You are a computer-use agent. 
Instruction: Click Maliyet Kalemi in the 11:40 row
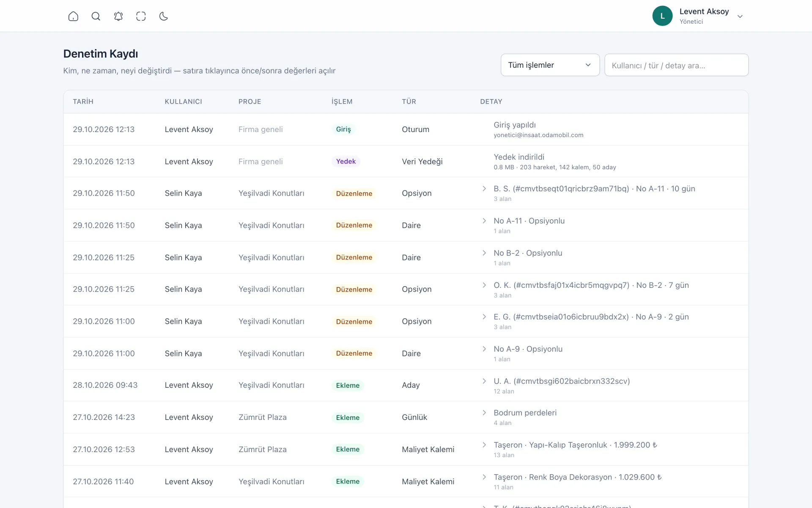pyautogui.click(x=428, y=482)
